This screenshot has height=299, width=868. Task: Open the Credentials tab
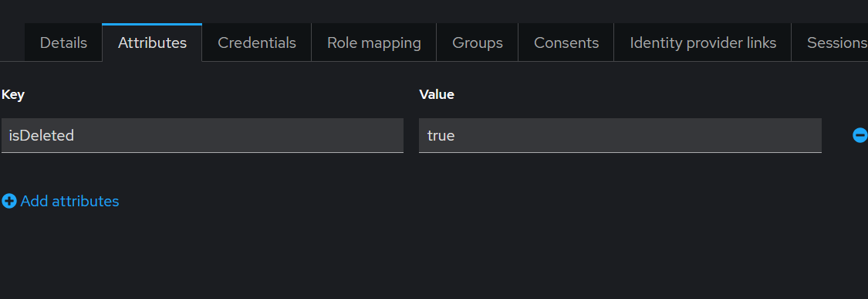257,42
